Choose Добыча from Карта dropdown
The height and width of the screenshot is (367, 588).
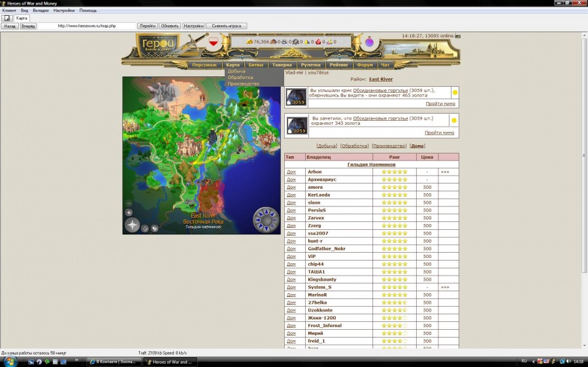(x=237, y=71)
